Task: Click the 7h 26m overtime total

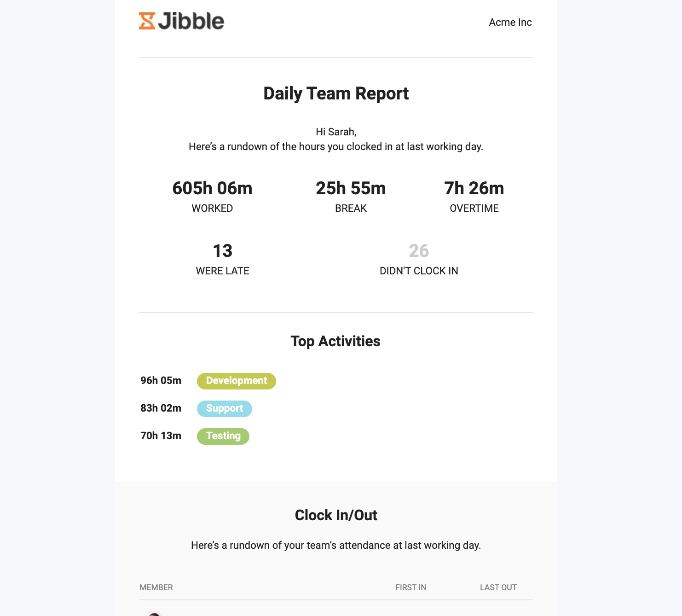Action: click(474, 188)
